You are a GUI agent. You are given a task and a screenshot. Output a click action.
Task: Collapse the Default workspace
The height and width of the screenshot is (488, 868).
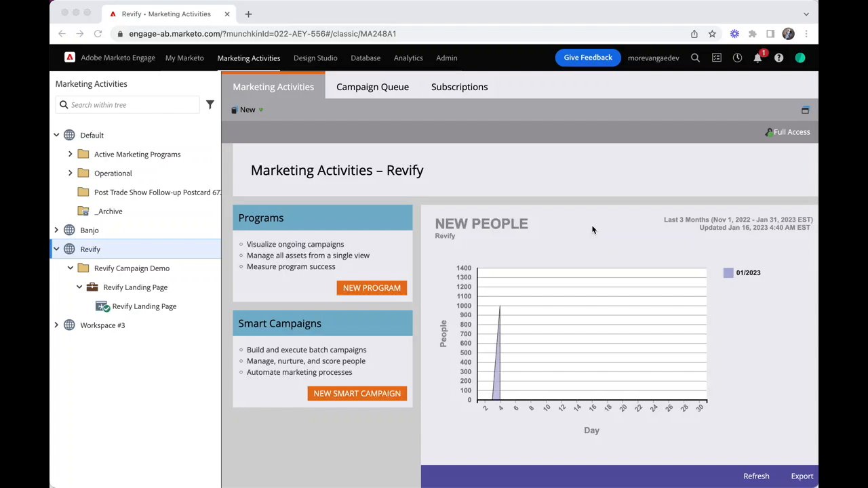pyautogui.click(x=56, y=135)
